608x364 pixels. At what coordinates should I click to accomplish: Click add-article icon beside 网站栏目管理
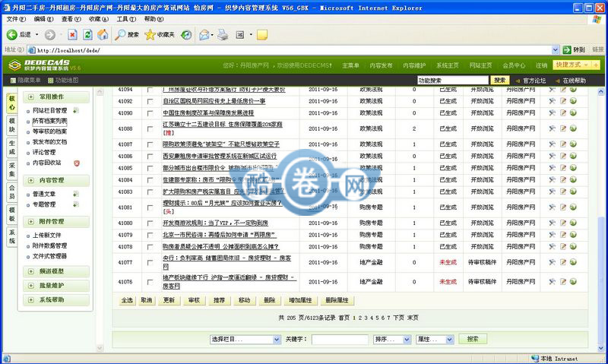(x=76, y=110)
